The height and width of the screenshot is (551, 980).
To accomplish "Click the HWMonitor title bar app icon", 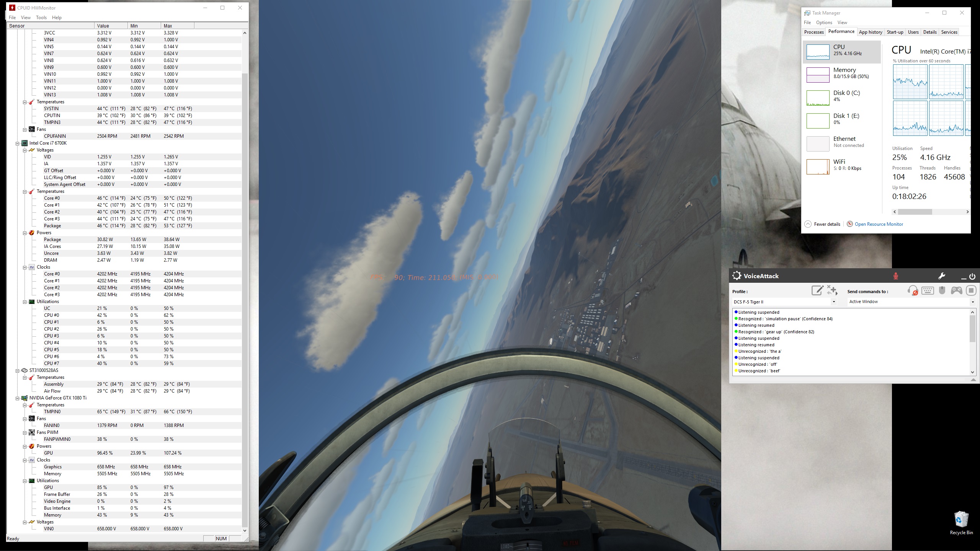I will click(12, 8).
